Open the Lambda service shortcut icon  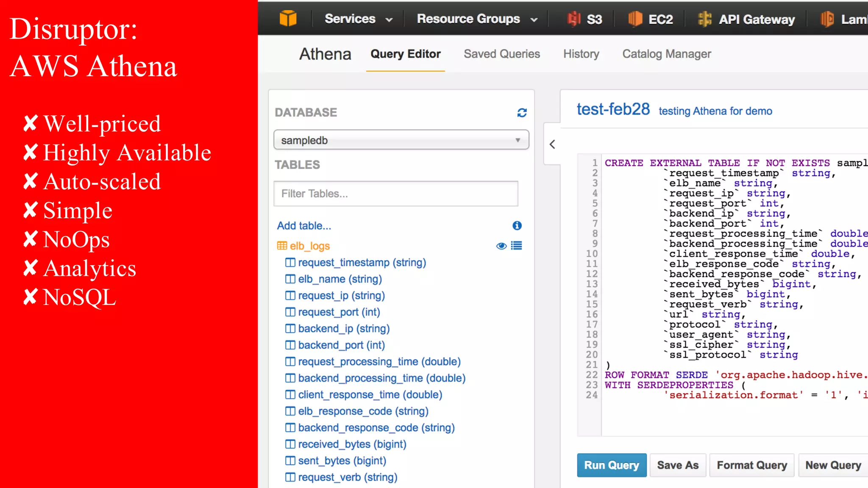[827, 19]
